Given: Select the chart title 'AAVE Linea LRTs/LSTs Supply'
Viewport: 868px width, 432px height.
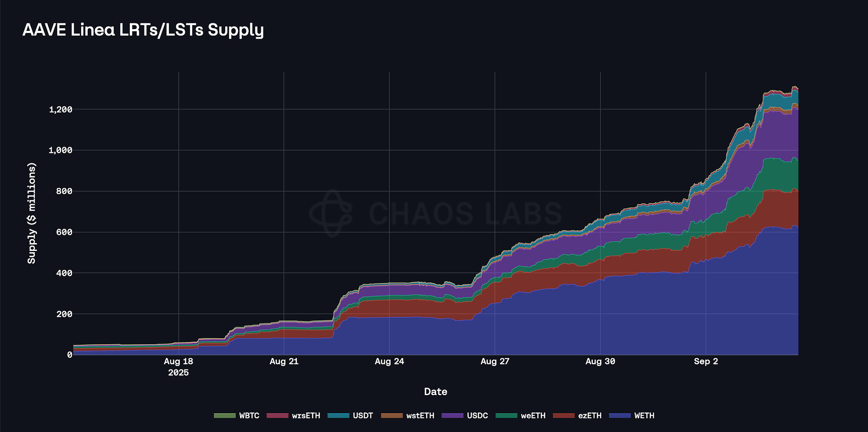Looking at the screenshot, I should click(143, 30).
